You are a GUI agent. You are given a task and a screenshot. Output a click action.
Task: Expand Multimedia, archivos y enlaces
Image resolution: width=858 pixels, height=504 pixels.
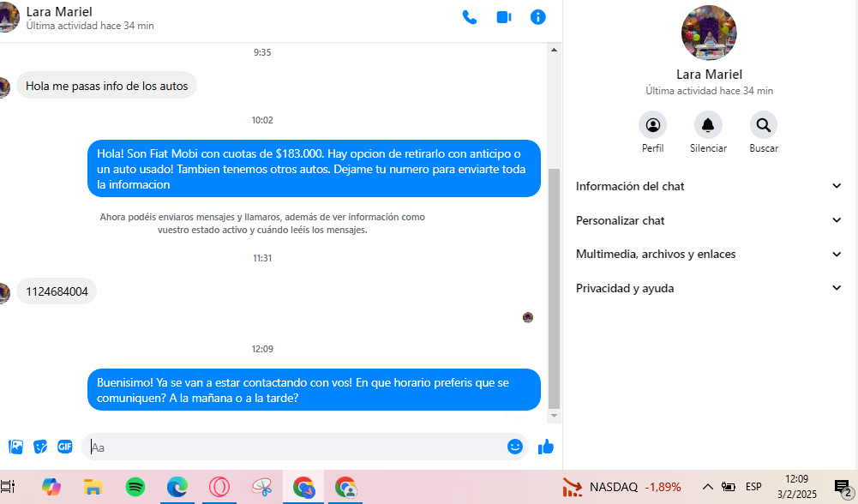tap(709, 254)
